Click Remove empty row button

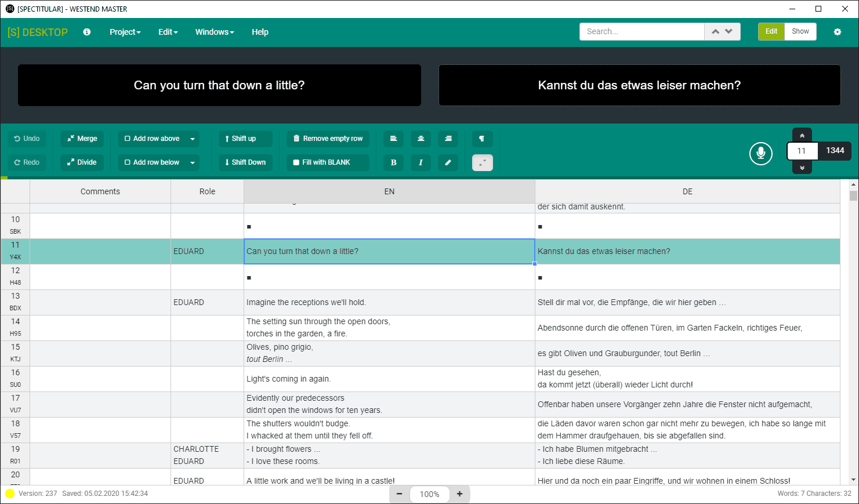coord(328,139)
